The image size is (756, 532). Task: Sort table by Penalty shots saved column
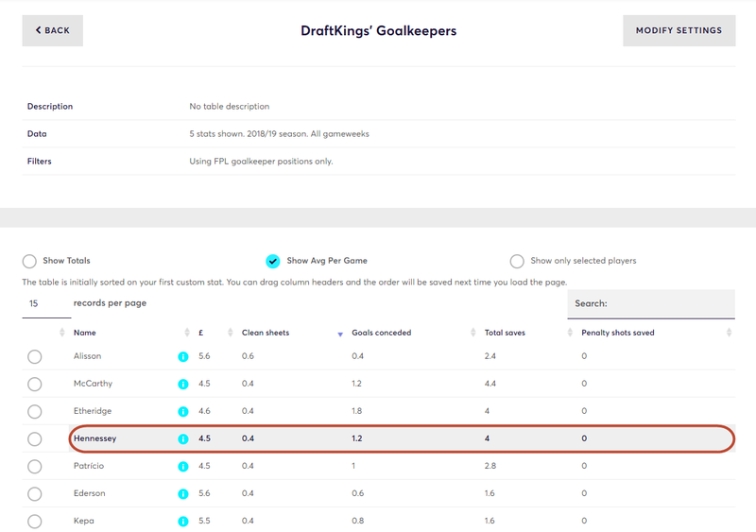618,333
